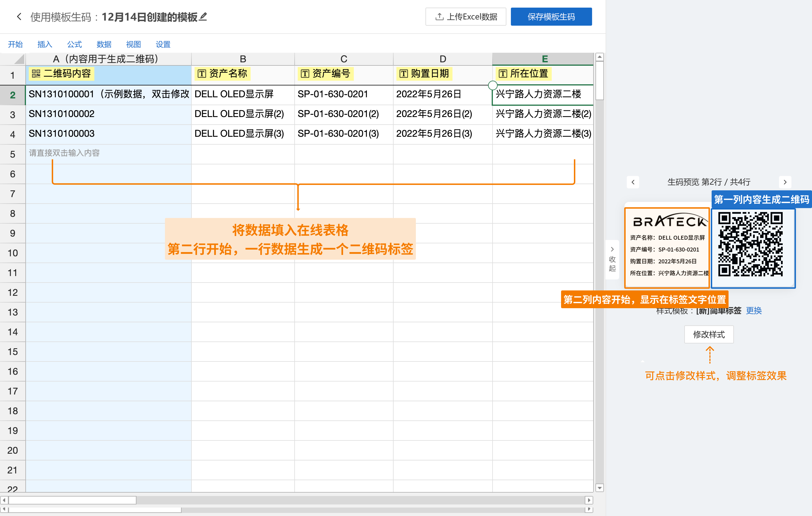Click the back arrow beside 使用模板生码

(19, 16)
